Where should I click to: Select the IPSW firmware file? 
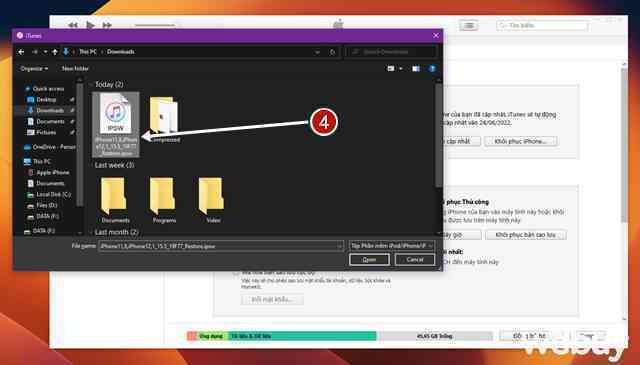(116, 125)
